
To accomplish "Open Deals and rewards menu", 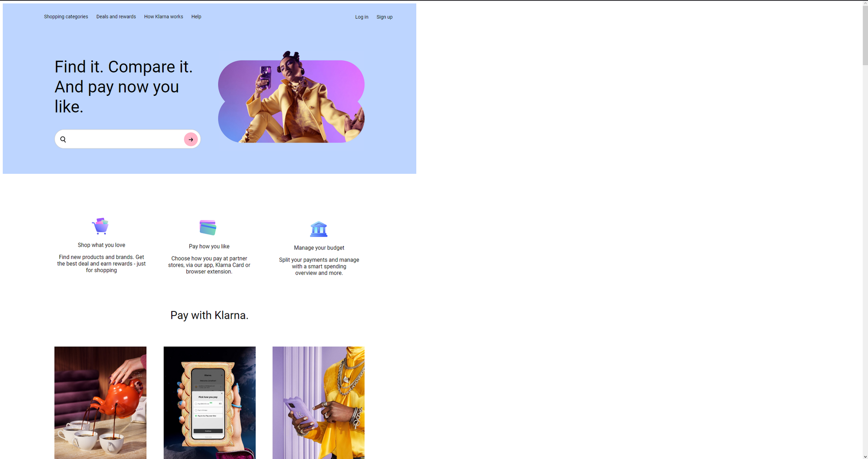I will 116,17.
